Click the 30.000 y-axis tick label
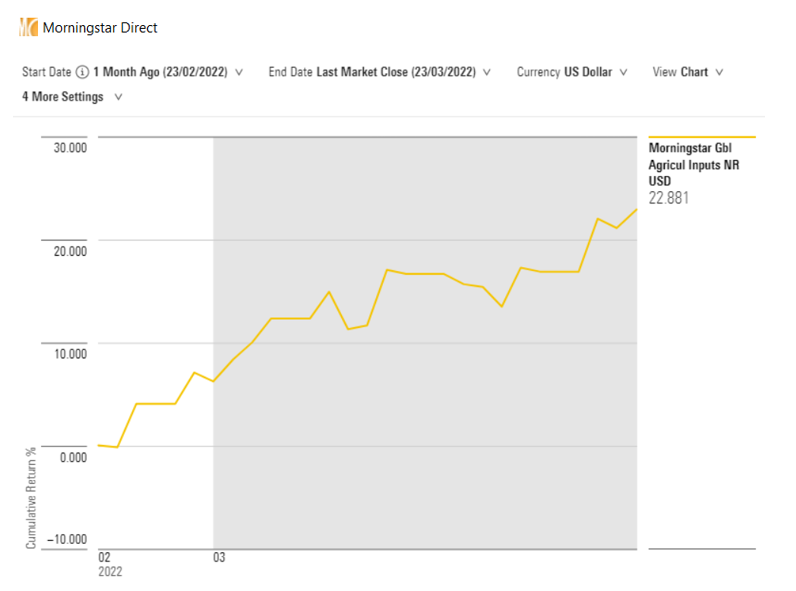Screen dimensions: 796x591 [x=69, y=148]
